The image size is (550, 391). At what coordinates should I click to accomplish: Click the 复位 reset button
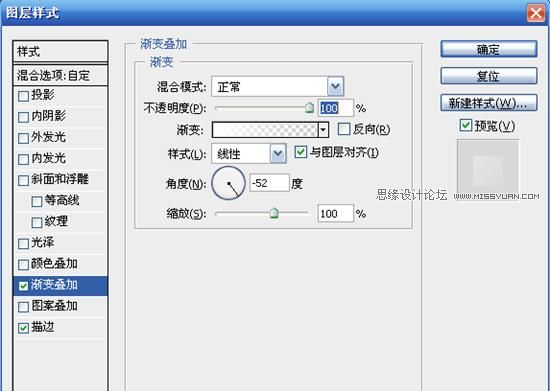click(489, 76)
